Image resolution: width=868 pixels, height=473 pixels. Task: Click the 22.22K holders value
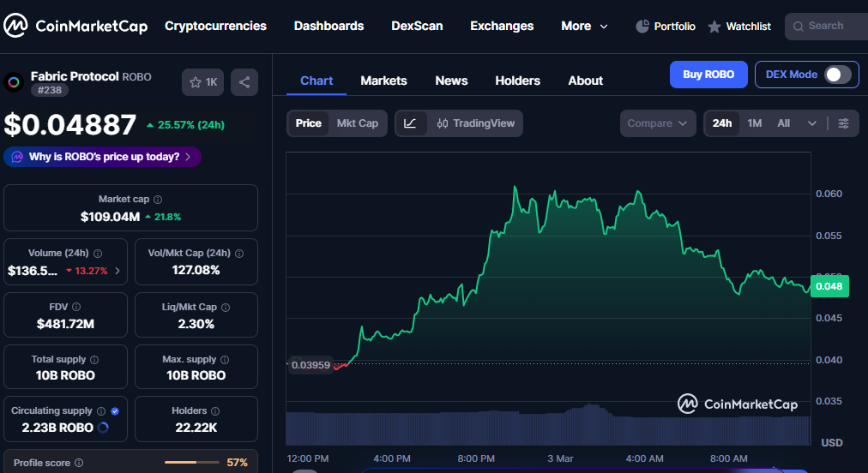pos(196,428)
